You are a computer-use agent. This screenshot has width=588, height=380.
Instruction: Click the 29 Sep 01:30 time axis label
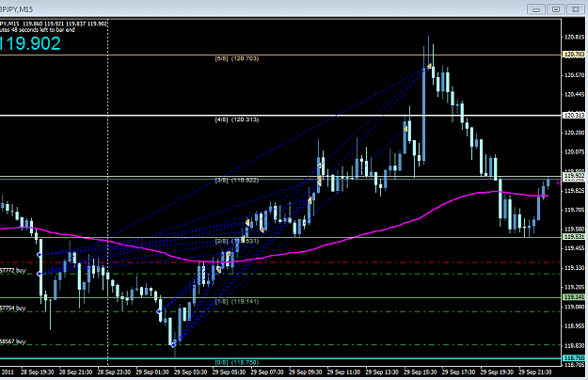(x=151, y=372)
